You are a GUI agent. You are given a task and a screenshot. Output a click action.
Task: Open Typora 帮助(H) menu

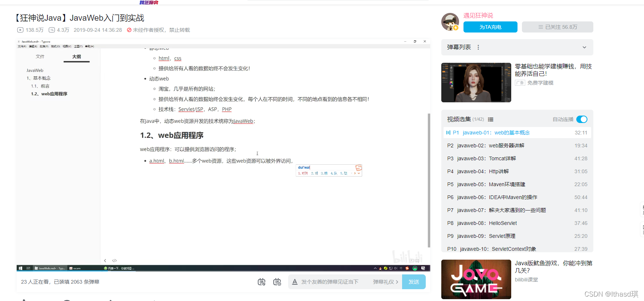pyautogui.click(x=90, y=47)
